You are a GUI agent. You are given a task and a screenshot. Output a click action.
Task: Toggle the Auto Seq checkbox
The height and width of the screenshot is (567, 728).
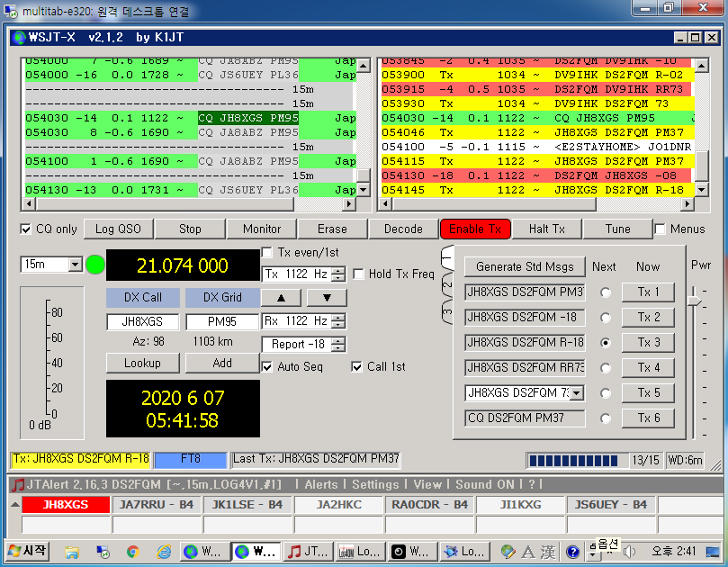pos(267,367)
